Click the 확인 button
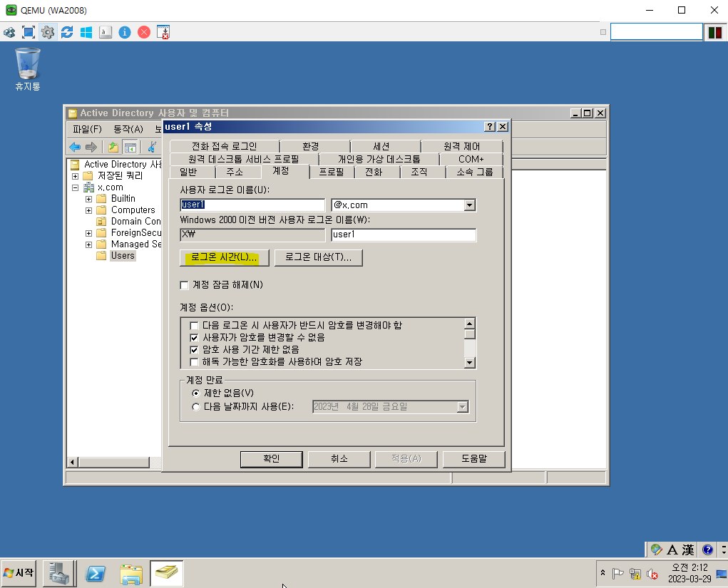This screenshot has width=728, height=588. click(272, 459)
